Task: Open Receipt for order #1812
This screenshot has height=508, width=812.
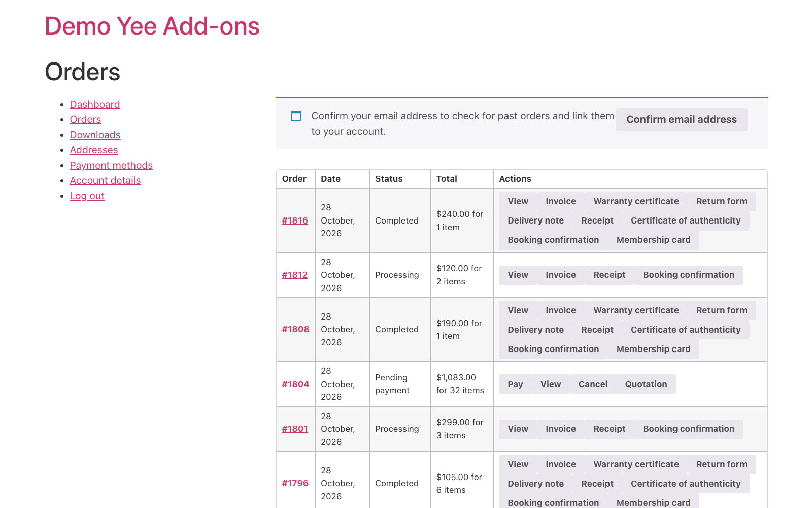Action: [x=610, y=275]
